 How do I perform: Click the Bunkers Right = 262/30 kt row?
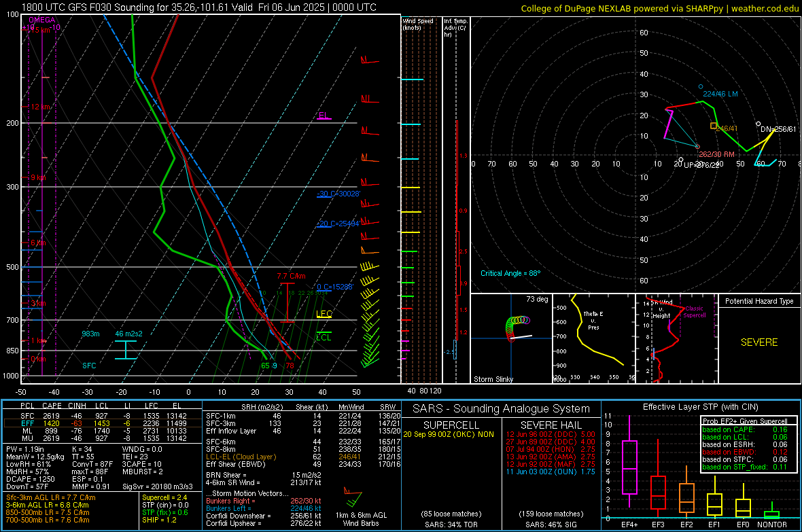pos(264,501)
